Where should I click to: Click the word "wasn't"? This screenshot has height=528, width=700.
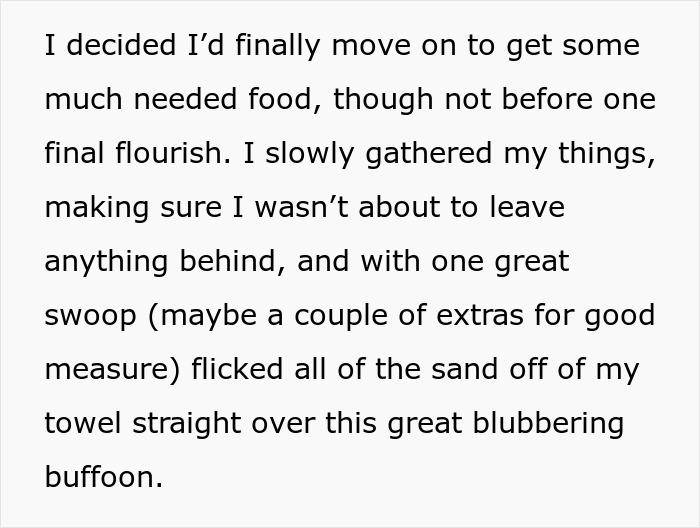point(329,208)
